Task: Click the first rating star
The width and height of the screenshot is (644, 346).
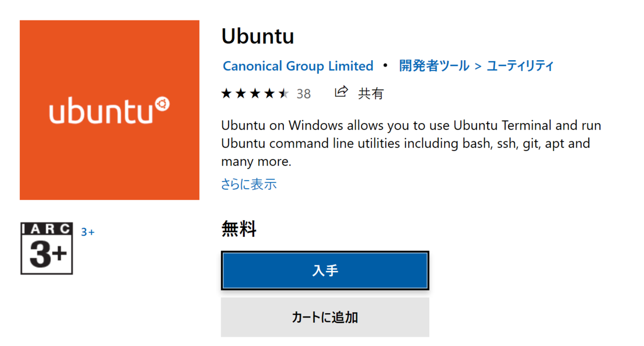Action: coord(226,94)
